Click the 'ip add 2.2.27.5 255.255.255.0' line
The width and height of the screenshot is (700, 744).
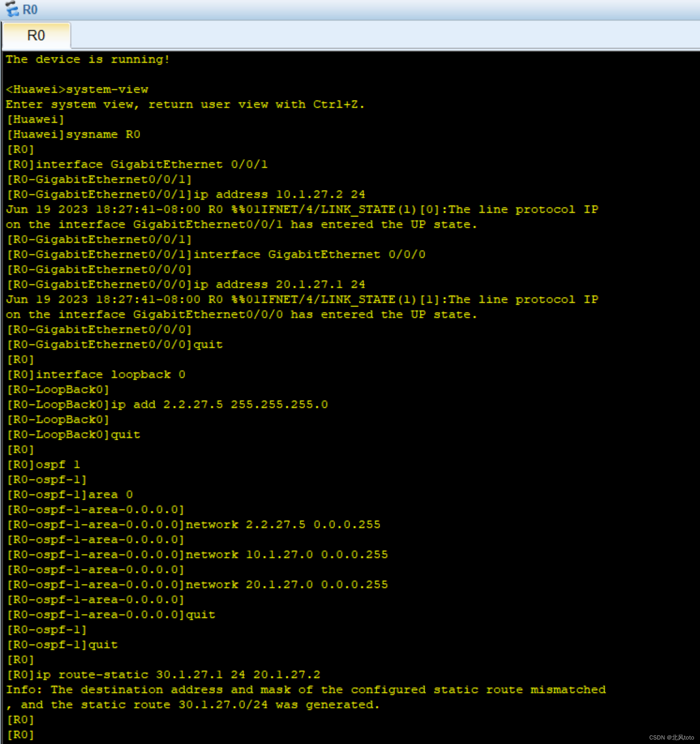pos(167,404)
